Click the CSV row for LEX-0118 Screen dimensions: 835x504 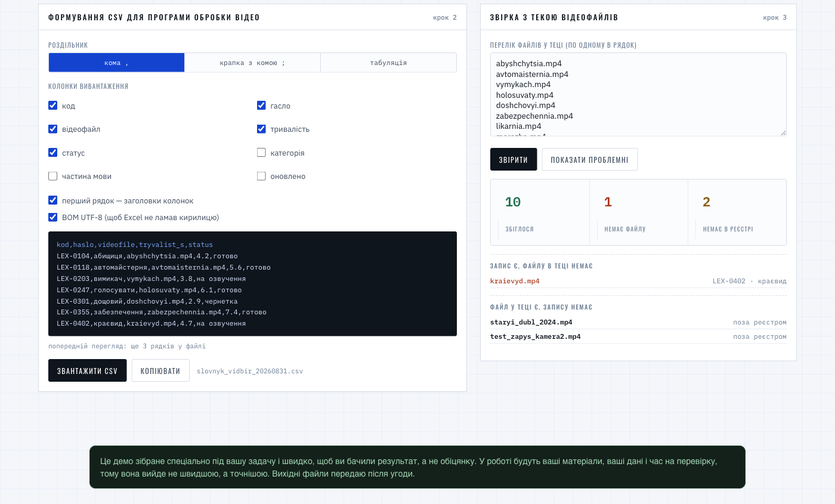pyautogui.click(x=164, y=267)
